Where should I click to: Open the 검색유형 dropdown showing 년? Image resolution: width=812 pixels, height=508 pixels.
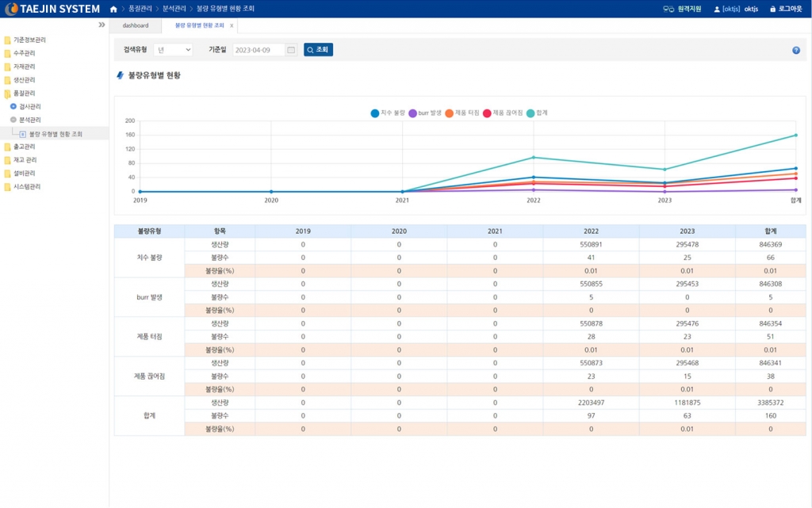tap(173, 50)
